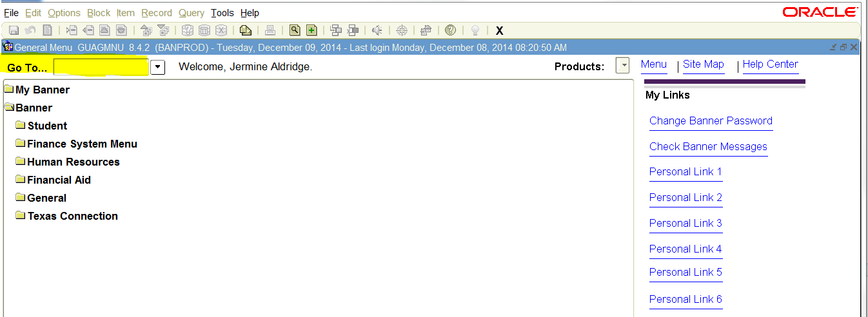Click the workflow release toolbar icon
This screenshot has height=317, width=868.
(x=353, y=30)
